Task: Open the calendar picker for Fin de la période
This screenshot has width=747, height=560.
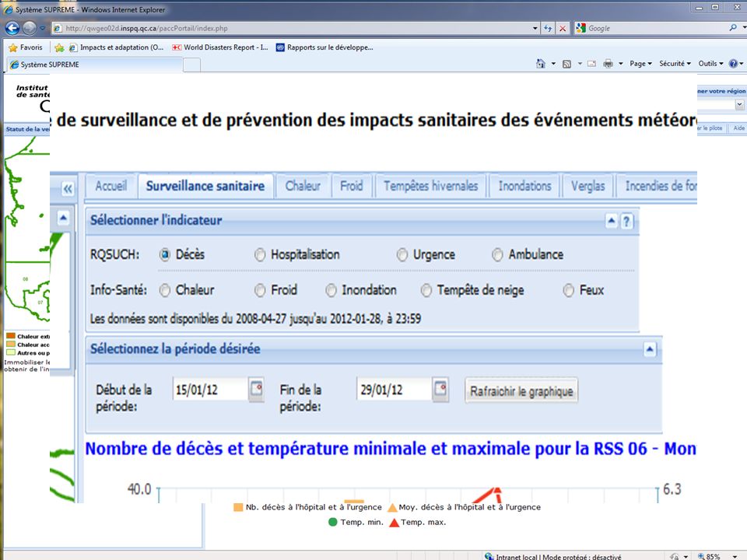Action: pyautogui.click(x=440, y=389)
